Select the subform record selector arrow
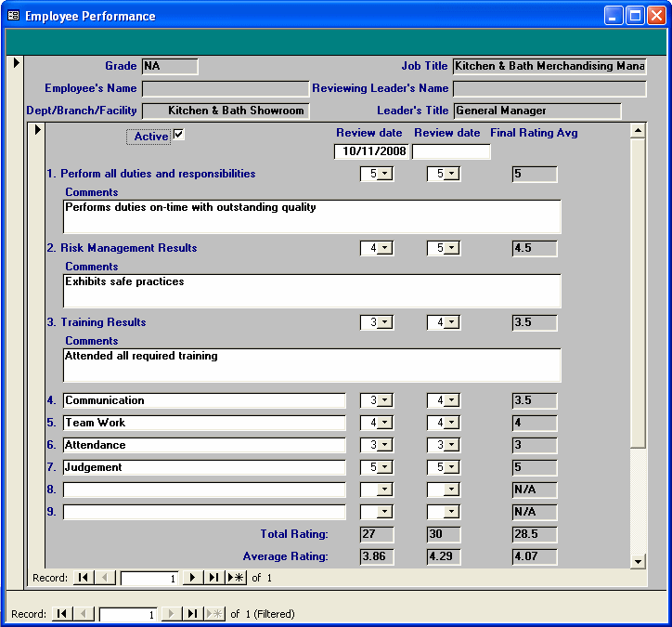The height and width of the screenshot is (627, 672). click(37, 129)
